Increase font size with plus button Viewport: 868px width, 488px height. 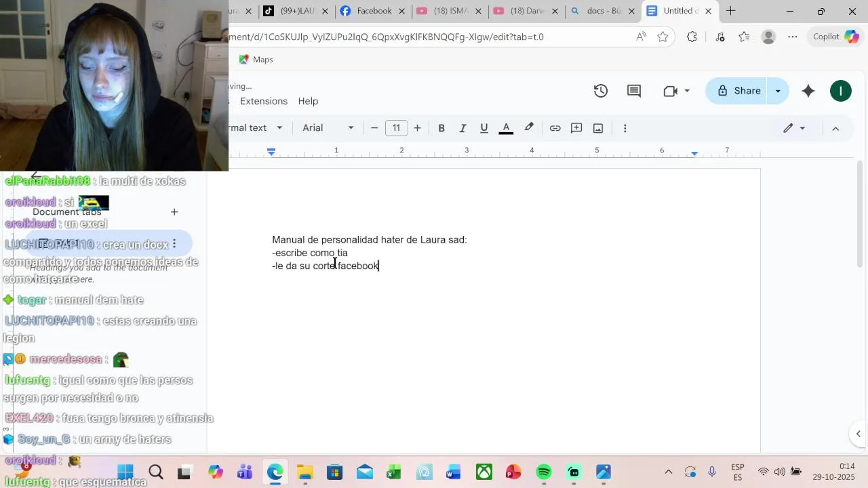click(x=417, y=128)
